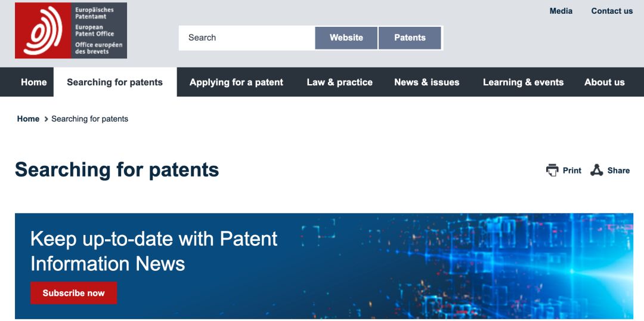Select Searching for patents tab
The image size is (644, 321).
point(115,82)
